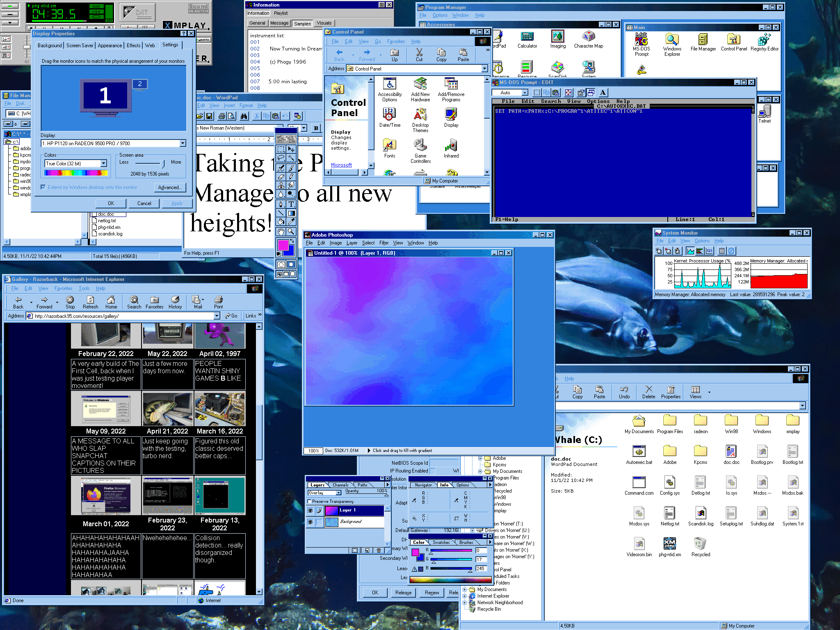Click the trash icon in Layers palette
The width and height of the screenshot is (840, 630).
click(379, 550)
